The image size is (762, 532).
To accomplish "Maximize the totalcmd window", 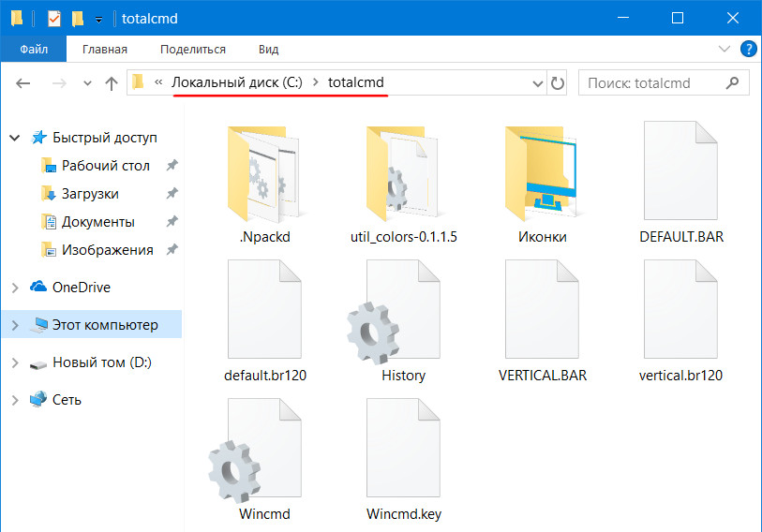I will (x=678, y=18).
